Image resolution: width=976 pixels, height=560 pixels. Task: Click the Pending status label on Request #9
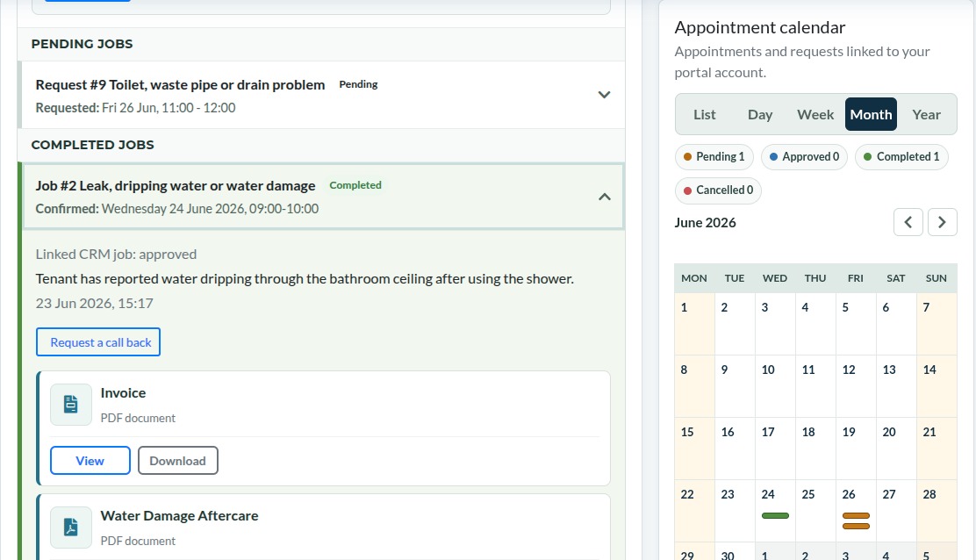tap(358, 84)
